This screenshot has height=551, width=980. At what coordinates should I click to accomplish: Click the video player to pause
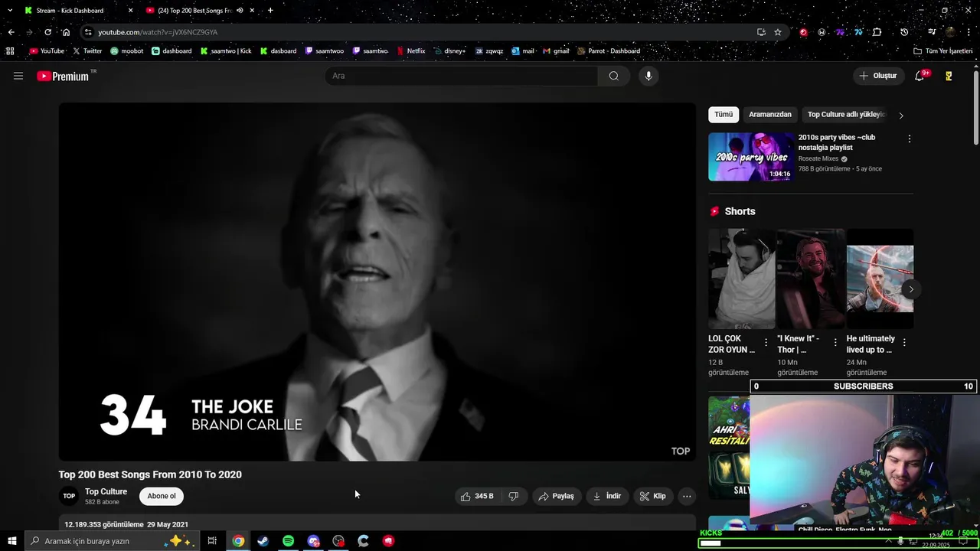tap(377, 282)
